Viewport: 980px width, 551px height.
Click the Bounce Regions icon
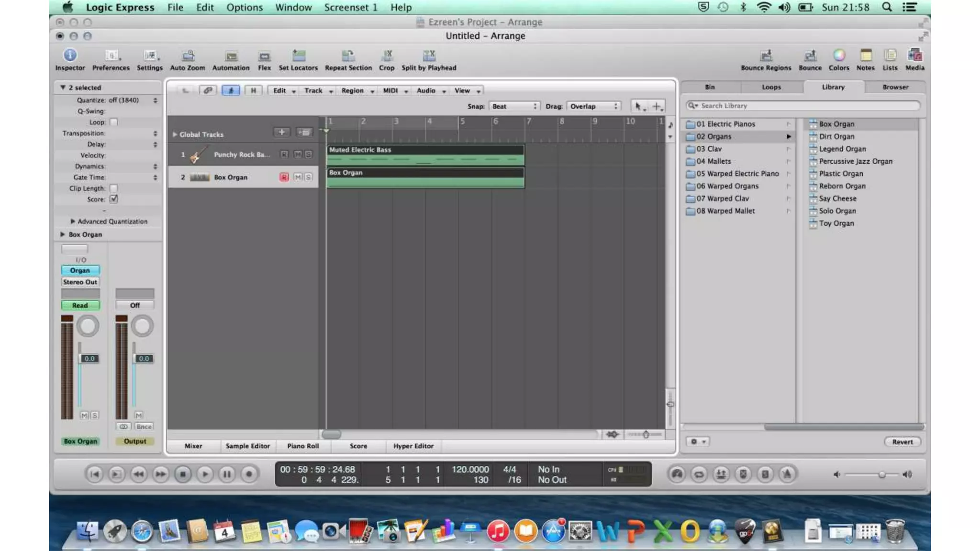(766, 55)
